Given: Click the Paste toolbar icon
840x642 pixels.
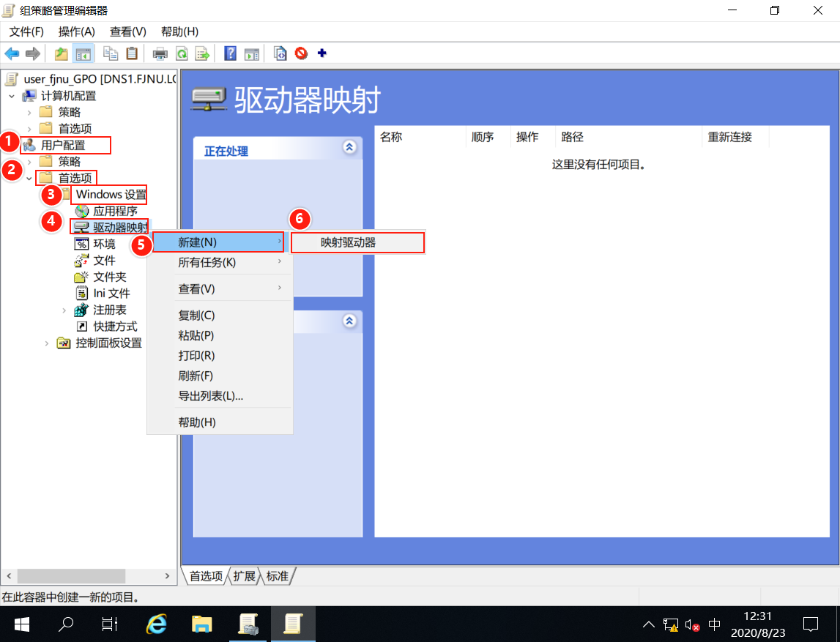Looking at the screenshot, I should pos(131,53).
